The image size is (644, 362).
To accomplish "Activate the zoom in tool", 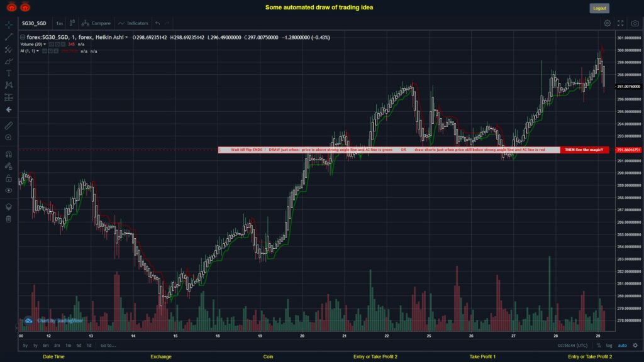I will pyautogui.click(x=9, y=138).
